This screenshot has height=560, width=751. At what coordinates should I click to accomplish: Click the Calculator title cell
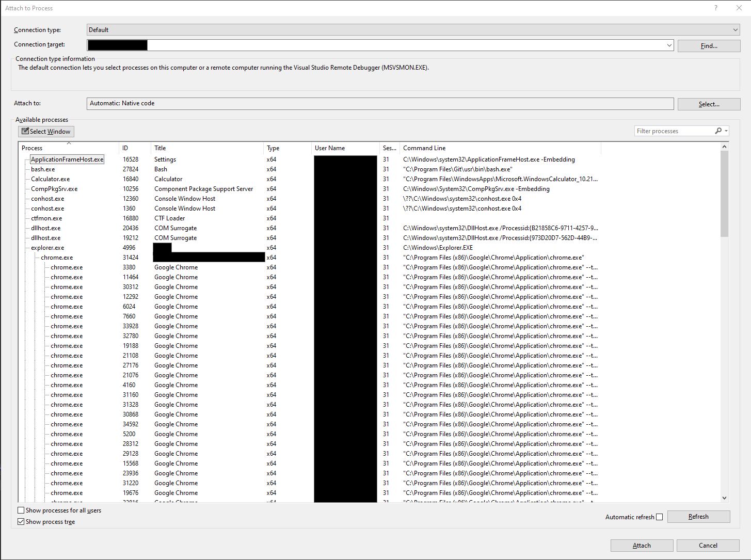[x=168, y=179]
